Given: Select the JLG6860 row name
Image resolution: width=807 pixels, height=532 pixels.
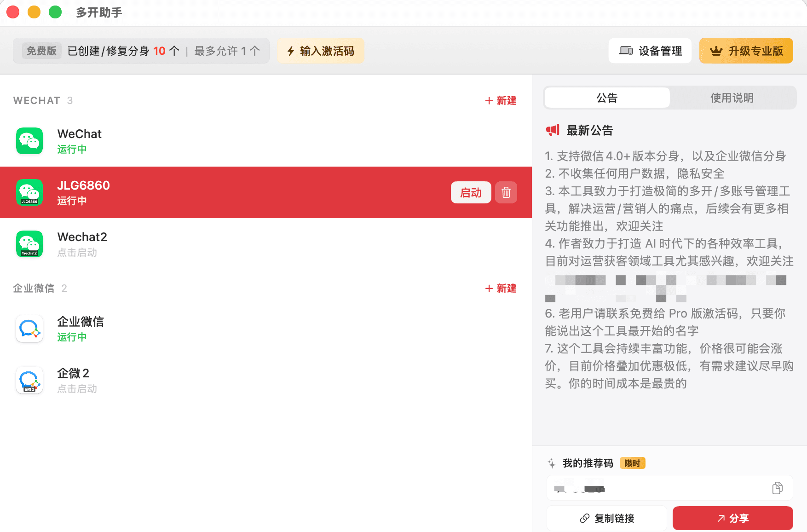Looking at the screenshot, I should point(84,185).
